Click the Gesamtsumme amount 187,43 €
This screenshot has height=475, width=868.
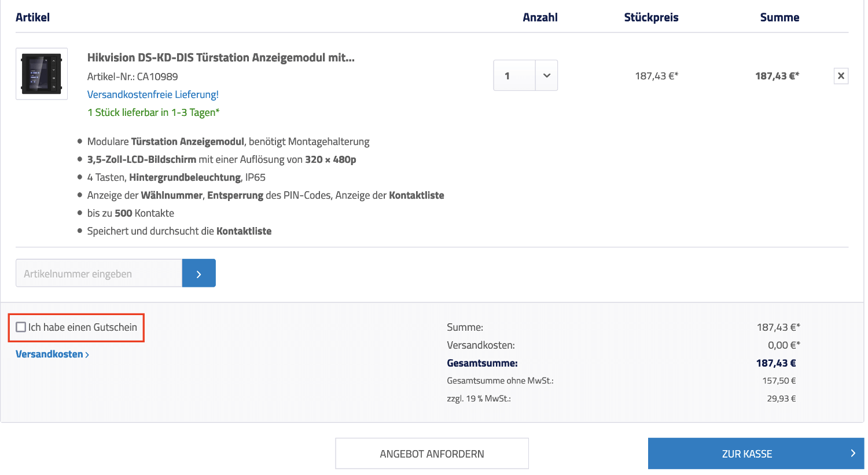coord(776,363)
